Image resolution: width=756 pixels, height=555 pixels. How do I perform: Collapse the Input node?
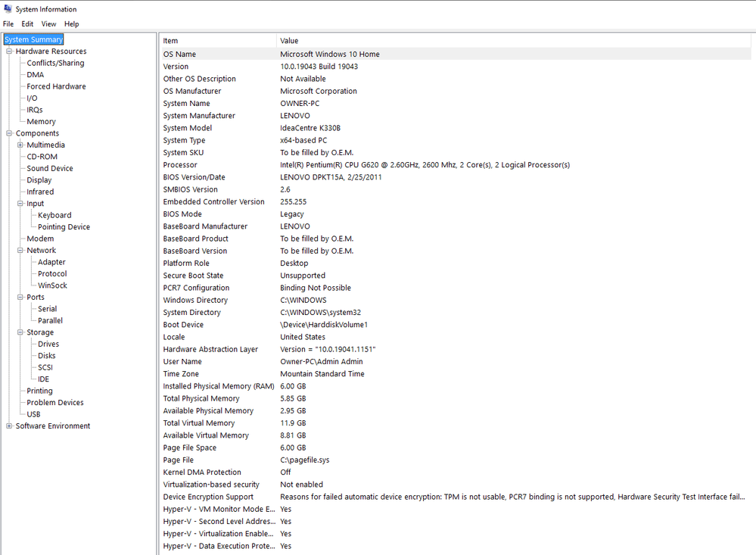click(x=20, y=204)
